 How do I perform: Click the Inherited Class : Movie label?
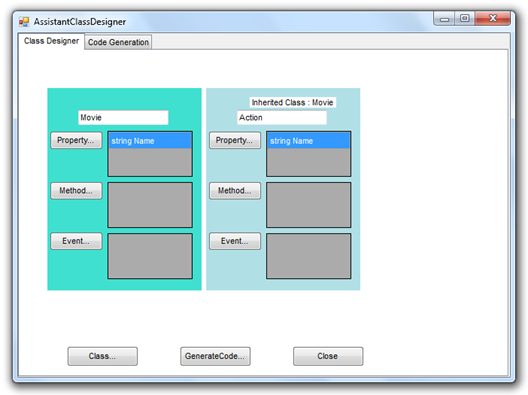click(293, 102)
